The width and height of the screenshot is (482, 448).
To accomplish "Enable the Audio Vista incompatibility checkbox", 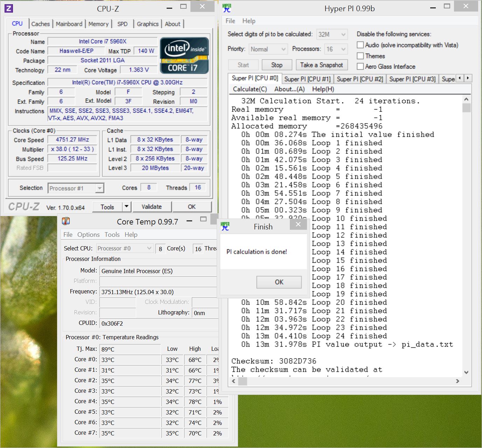I will coord(360,45).
